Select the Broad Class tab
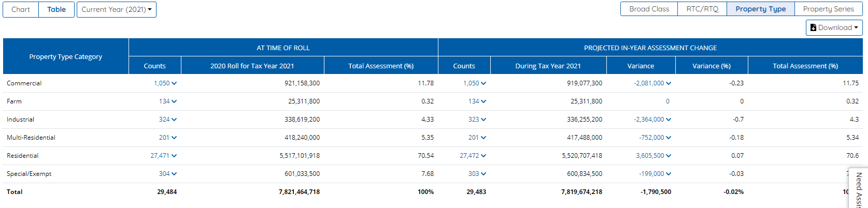 (x=649, y=9)
